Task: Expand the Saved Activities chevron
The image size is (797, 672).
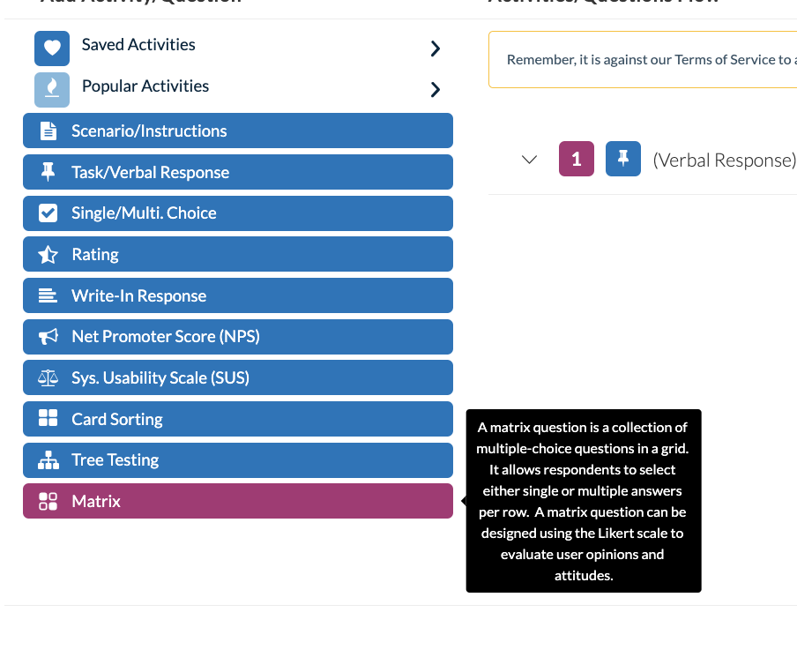Action: (435, 49)
